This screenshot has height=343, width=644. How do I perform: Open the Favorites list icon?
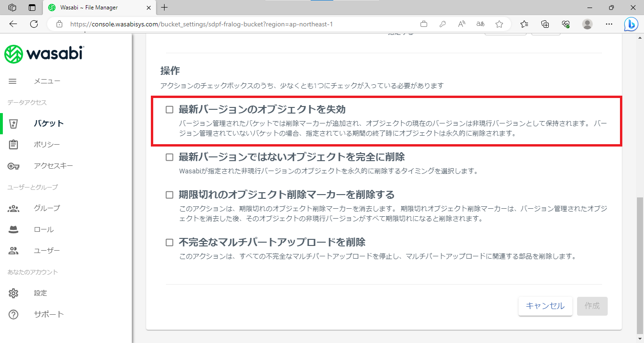tap(524, 24)
